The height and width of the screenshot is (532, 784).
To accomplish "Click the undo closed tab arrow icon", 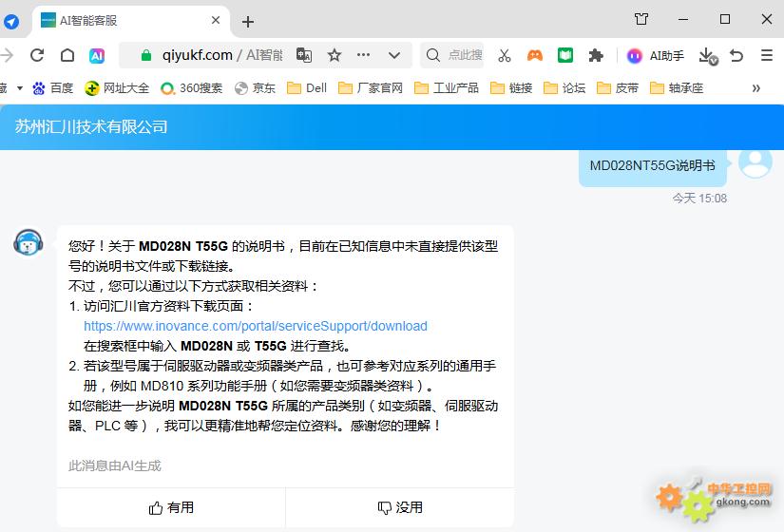I will 736,55.
